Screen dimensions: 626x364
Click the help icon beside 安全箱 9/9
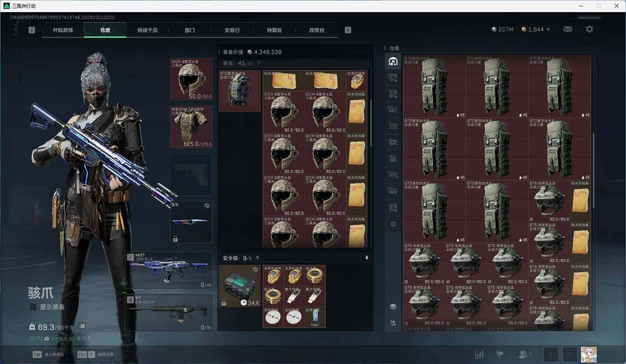pyautogui.click(x=257, y=258)
